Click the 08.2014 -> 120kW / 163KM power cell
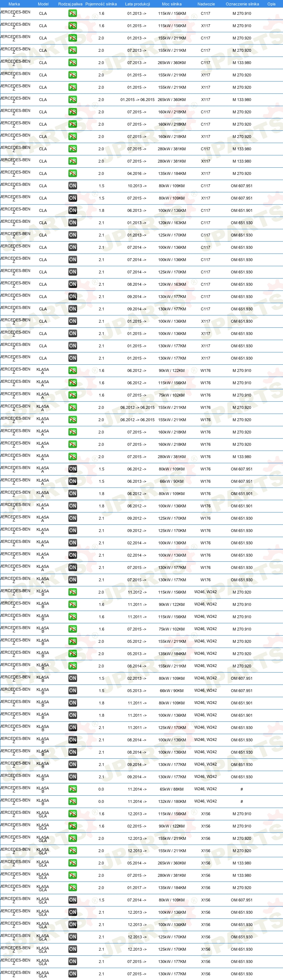Screen dimensions: 283x980 (172, 284)
